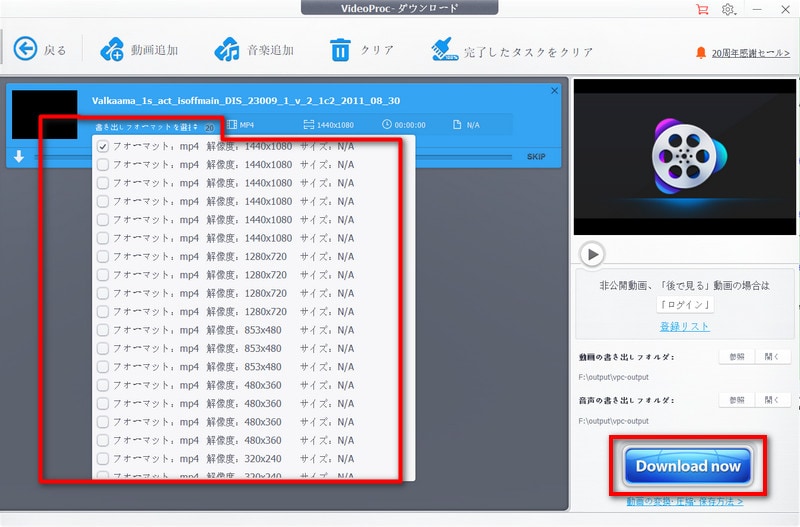Click the 動画追加 cloud icon
The width and height of the screenshot is (800, 527).
coord(112,49)
